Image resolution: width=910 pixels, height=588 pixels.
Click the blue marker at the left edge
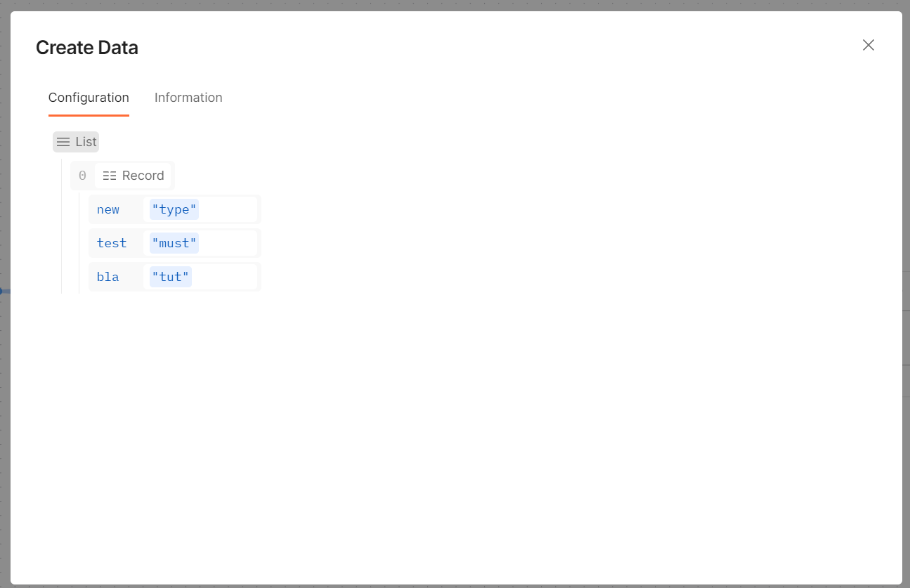(2, 291)
